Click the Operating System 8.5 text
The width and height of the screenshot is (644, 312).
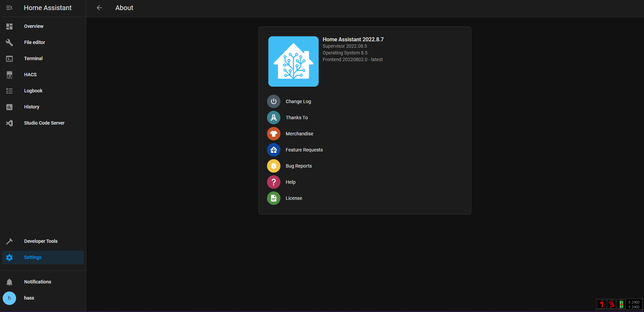tap(345, 53)
